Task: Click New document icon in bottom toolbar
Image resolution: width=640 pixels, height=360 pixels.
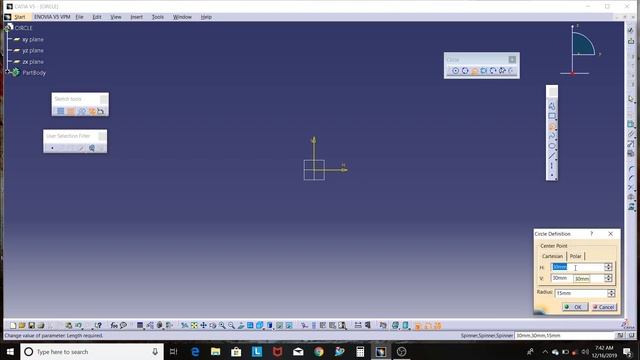Action: click(13, 325)
